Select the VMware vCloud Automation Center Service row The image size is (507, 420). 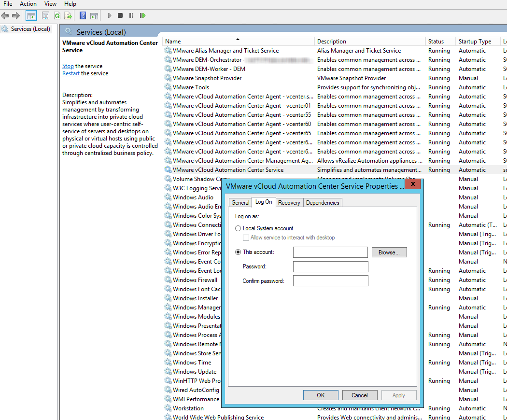click(x=335, y=170)
